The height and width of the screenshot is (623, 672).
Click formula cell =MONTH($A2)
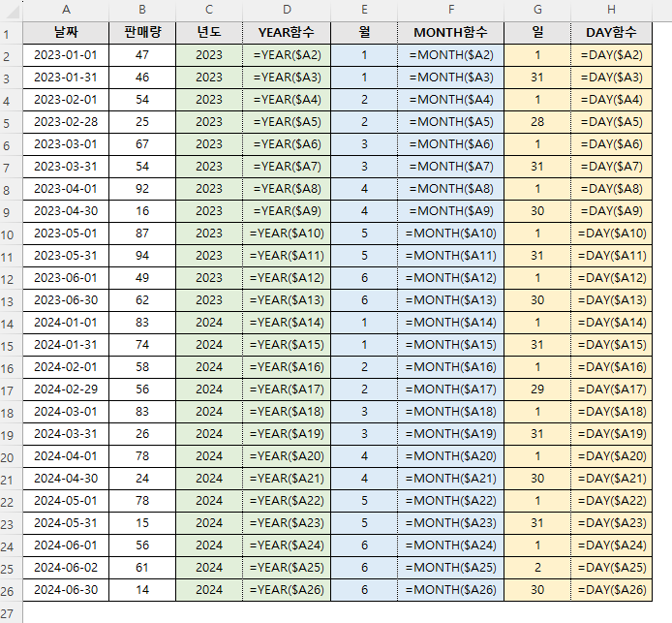click(x=451, y=55)
